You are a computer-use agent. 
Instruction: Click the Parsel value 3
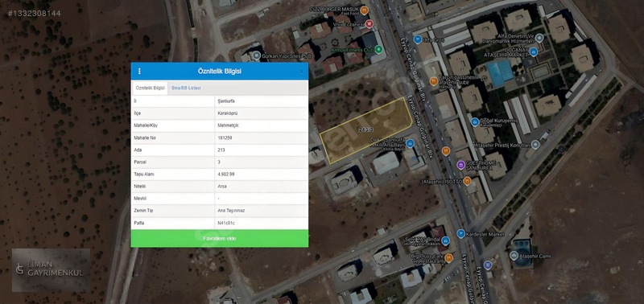(x=219, y=162)
